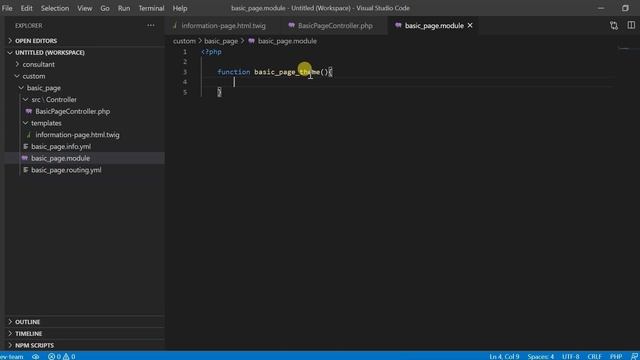Select the basic_page.module tab
The height and width of the screenshot is (360, 640).
[434, 26]
